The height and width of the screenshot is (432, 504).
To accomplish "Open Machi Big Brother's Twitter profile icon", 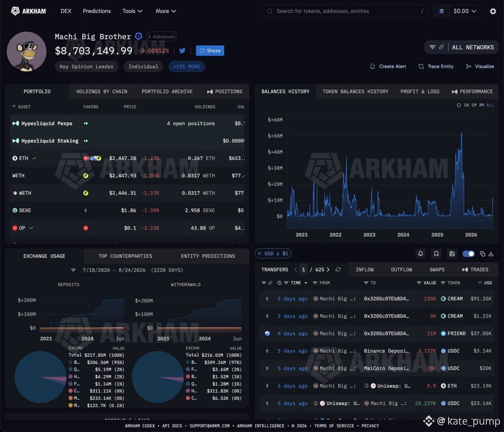I will coord(182,50).
